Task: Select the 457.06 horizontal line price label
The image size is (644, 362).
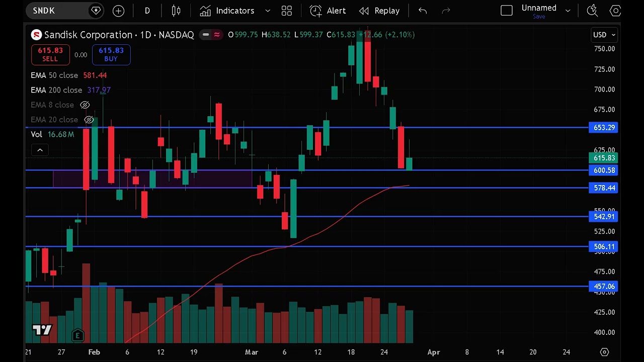Action: 604,287
